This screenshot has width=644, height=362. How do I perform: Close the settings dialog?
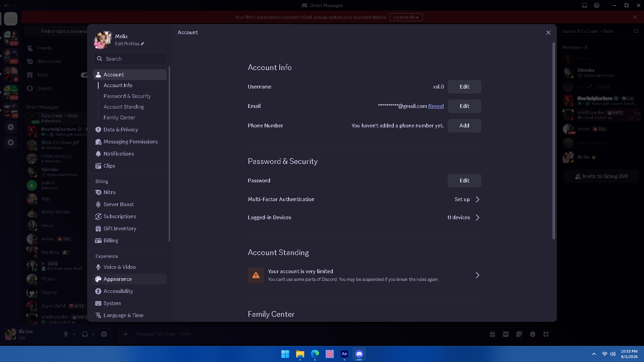548,33
